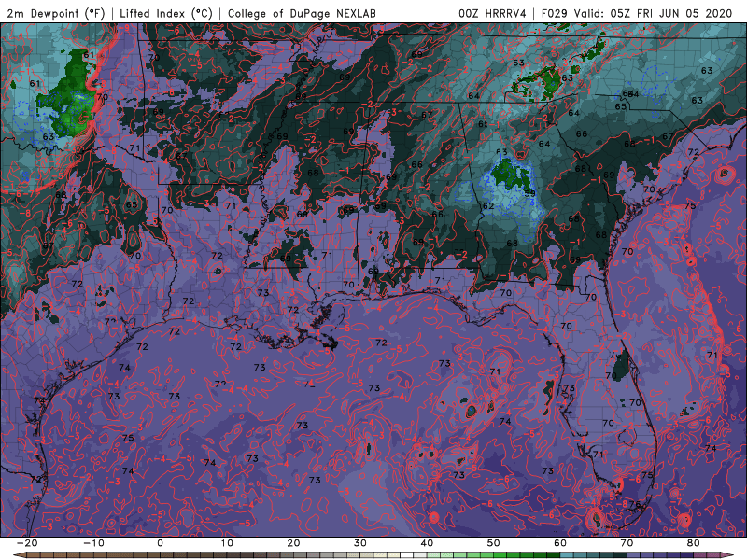Click the "2m Dewpoint (°F)" title text
This screenshot has width=747, height=560.
click(56, 13)
